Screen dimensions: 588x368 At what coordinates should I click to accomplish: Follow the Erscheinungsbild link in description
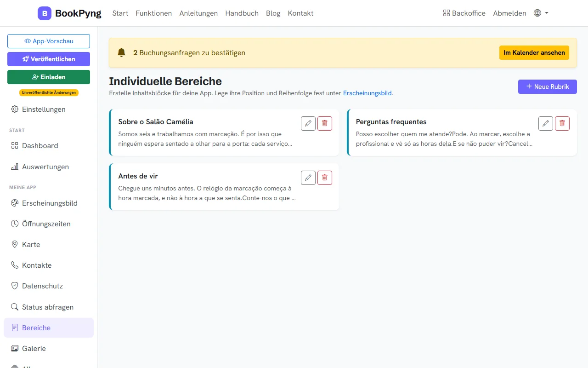[367, 93]
